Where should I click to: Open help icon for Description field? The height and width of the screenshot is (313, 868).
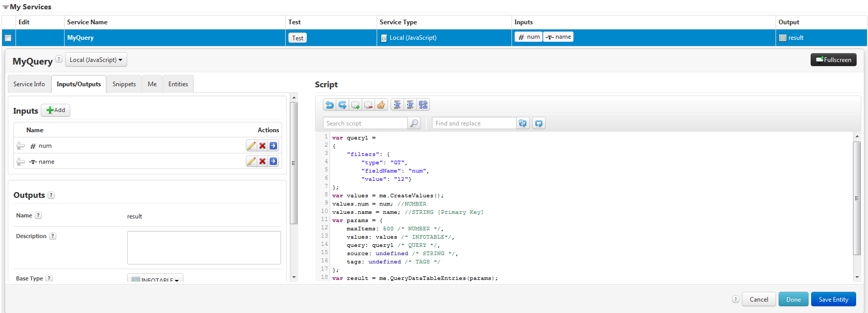pos(53,236)
